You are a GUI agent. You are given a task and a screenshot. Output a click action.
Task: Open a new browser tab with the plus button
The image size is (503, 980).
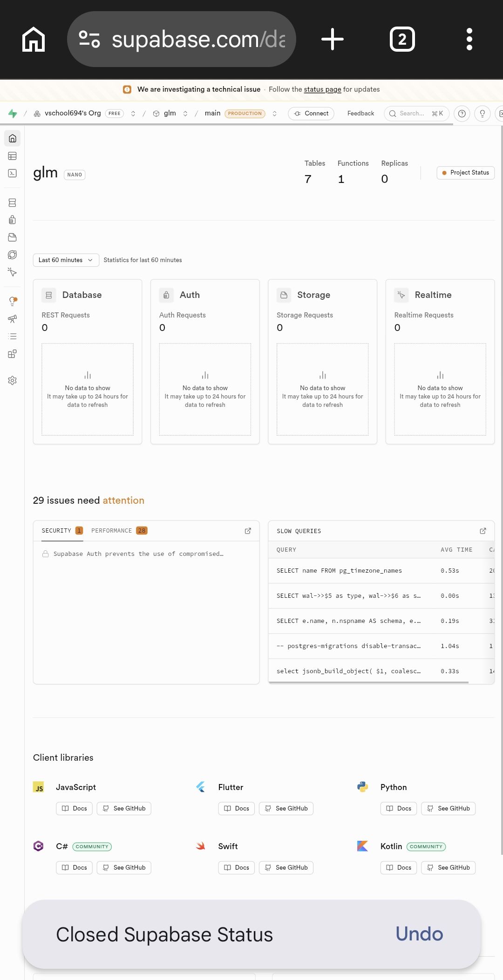(333, 39)
